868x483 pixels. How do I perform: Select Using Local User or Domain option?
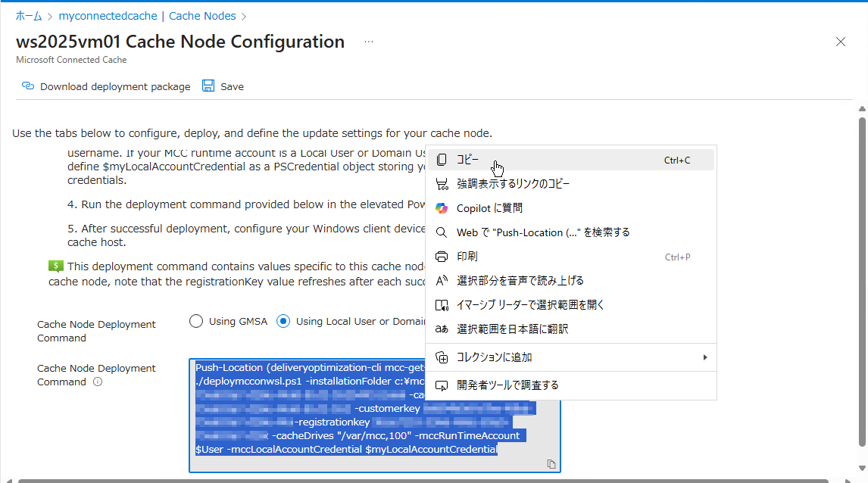(283, 320)
